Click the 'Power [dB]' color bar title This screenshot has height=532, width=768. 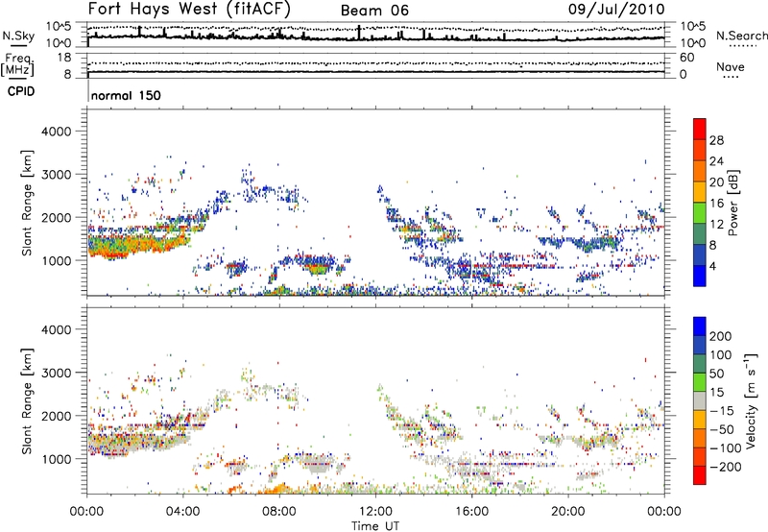(733, 203)
